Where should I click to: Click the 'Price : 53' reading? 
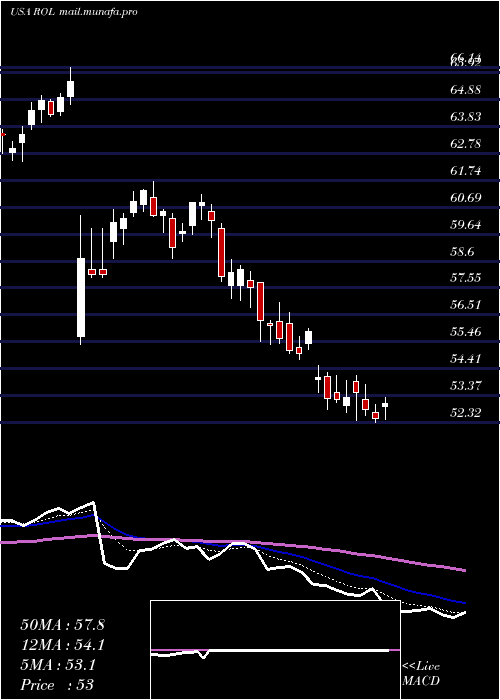pyautogui.click(x=58, y=685)
